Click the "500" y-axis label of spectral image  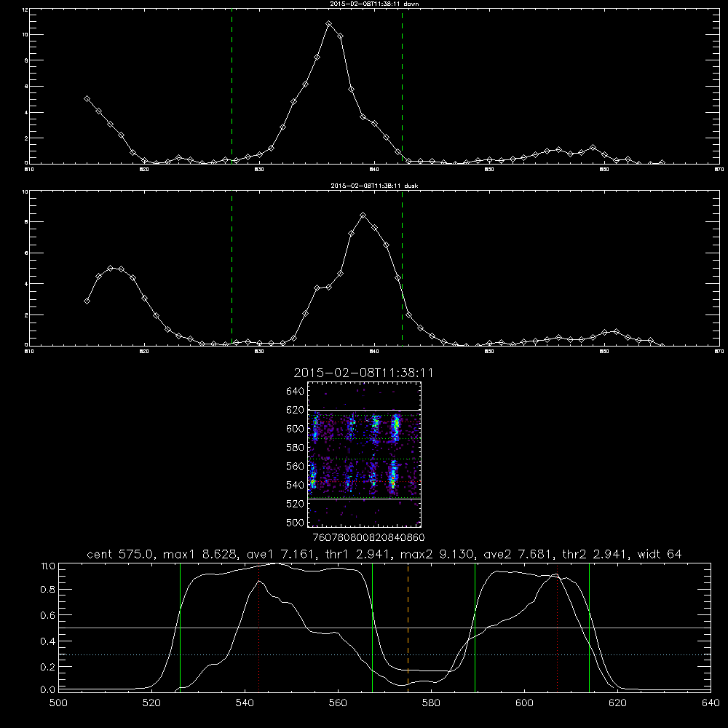[296, 523]
